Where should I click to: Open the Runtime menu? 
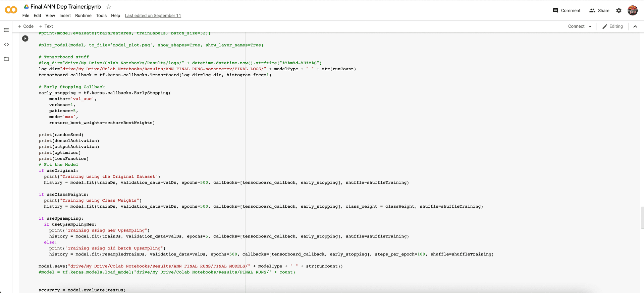pyautogui.click(x=83, y=16)
